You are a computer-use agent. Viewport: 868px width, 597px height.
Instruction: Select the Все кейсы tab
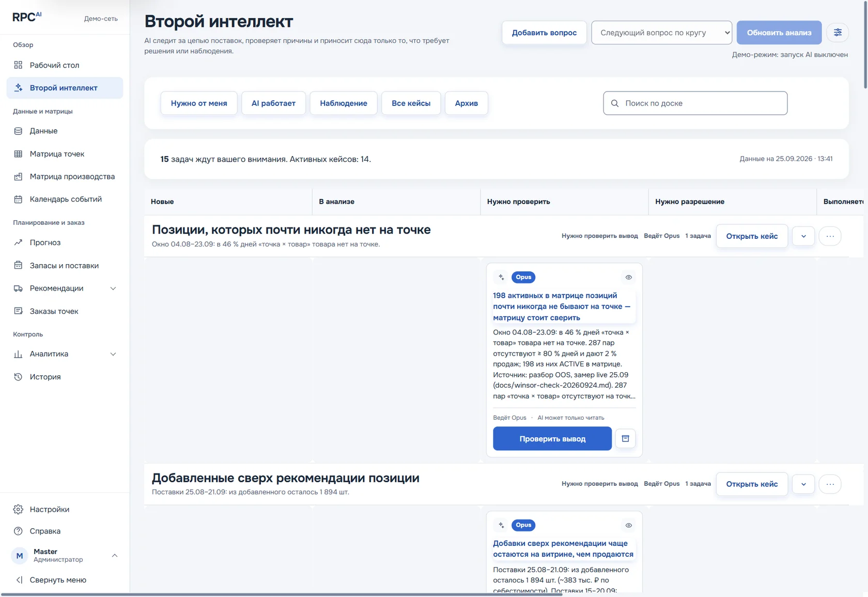(411, 103)
